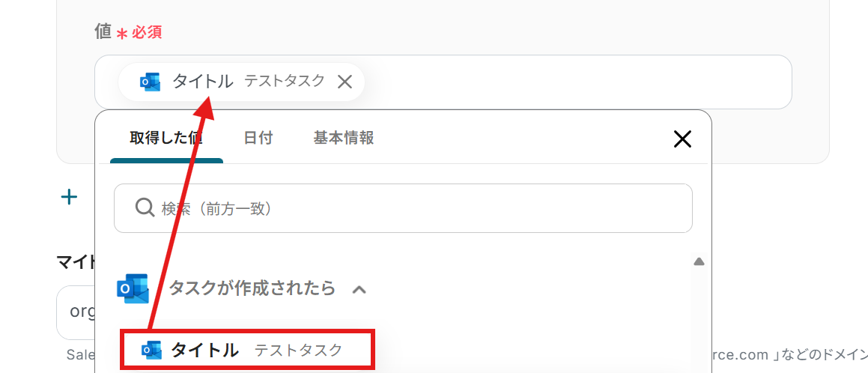Click the scrollbar up arrow in popup
The height and width of the screenshot is (373, 868).
pyautogui.click(x=699, y=262)
